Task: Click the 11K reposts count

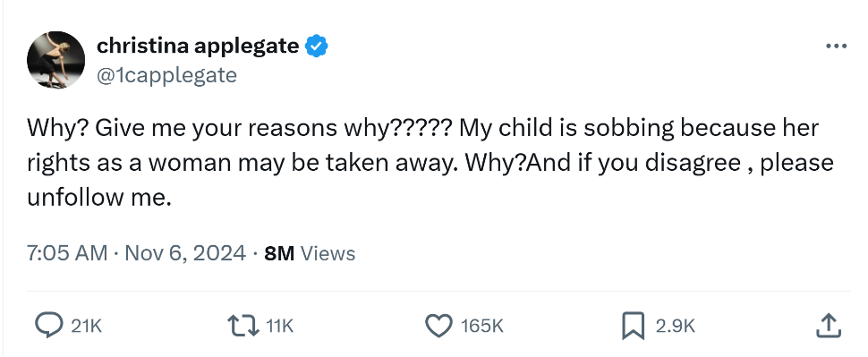Action: [279, 326]
